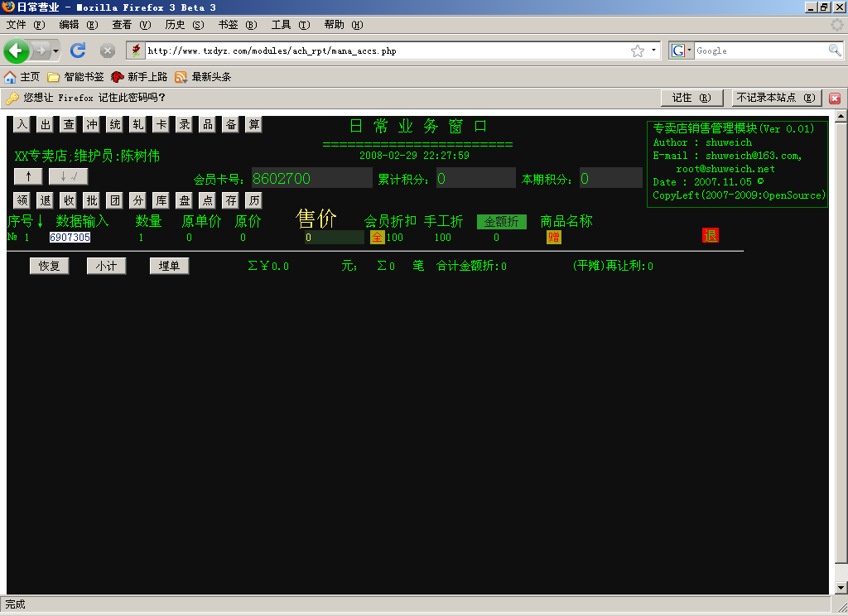Click the 团 button

pyautogui.click(x=115, y=200)
